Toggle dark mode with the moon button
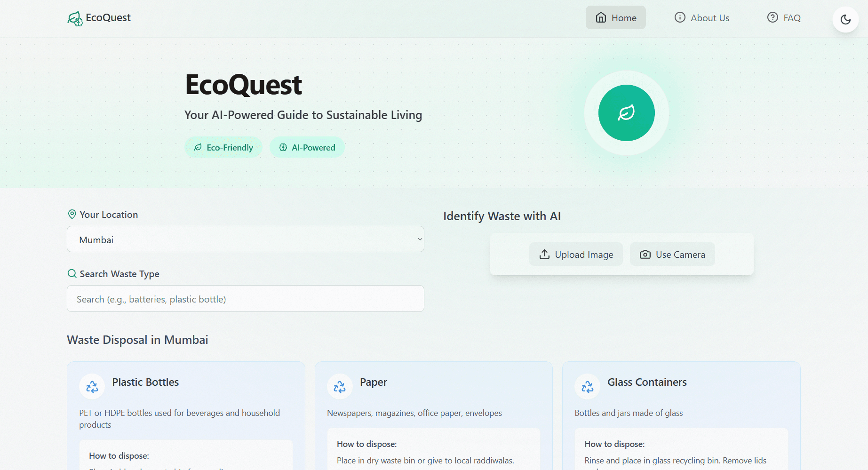The height and width of the screenshot is (470, 868). (845, 19)
